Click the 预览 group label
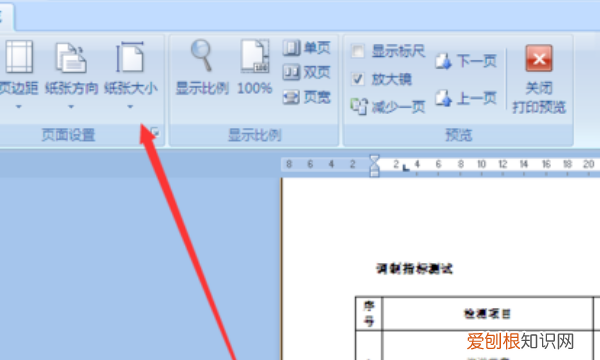Screen dimensions: 600x360 pyautogui.click(x=458, y=135)
